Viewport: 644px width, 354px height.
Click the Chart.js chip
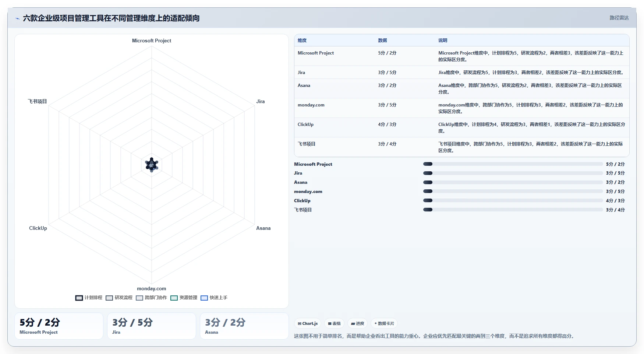tap(308, 323)
